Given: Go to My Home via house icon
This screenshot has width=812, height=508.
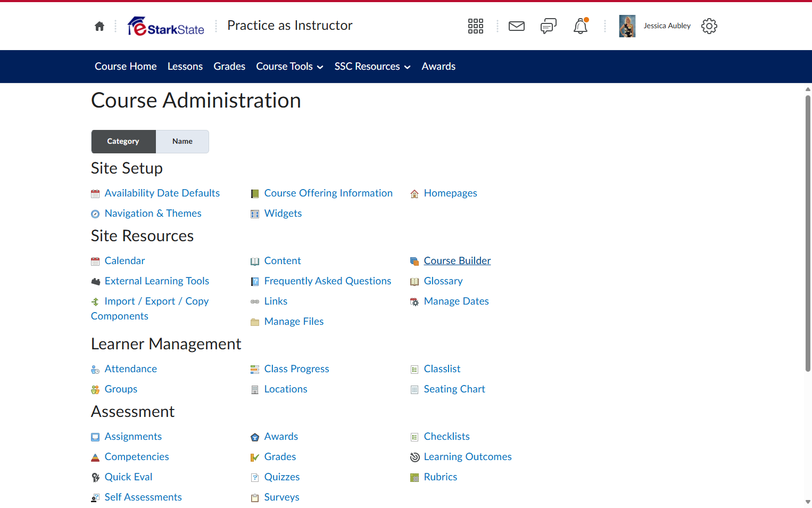Looking at the screenshot, I should [100, 26].
